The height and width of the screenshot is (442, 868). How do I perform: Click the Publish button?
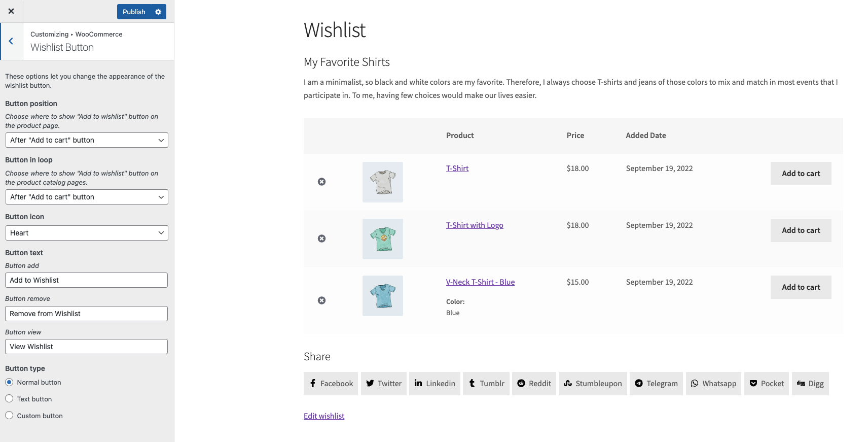coord(134,12)
